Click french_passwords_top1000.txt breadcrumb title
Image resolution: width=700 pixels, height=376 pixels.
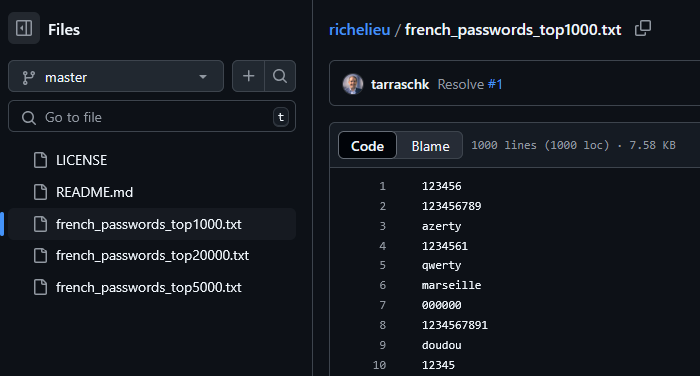point(513,30)
